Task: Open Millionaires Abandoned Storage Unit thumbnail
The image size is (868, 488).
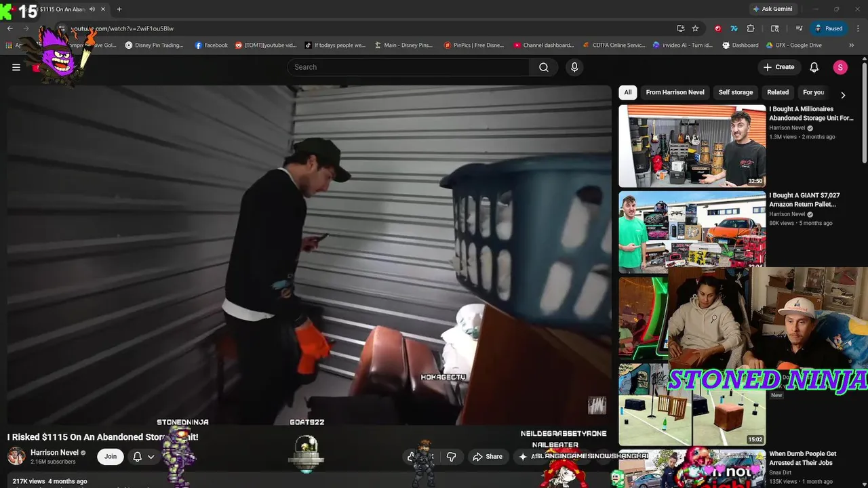Action: click(x=692, y=146)
